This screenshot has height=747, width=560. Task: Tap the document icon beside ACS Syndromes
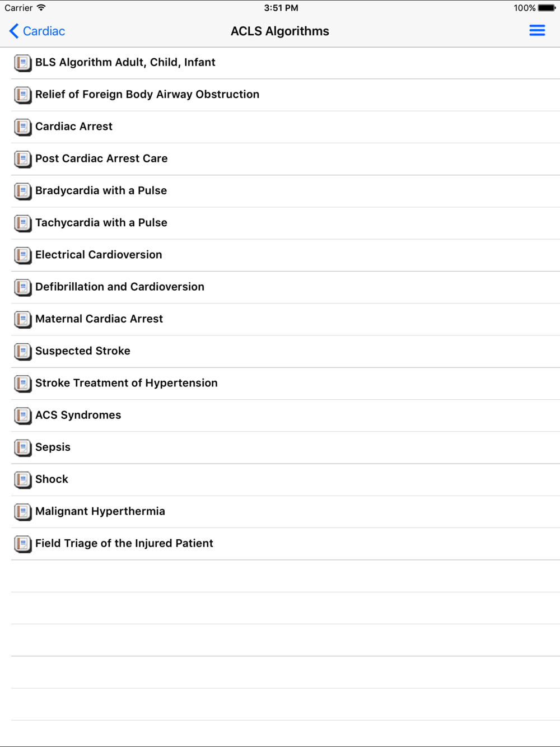(22, 416)
